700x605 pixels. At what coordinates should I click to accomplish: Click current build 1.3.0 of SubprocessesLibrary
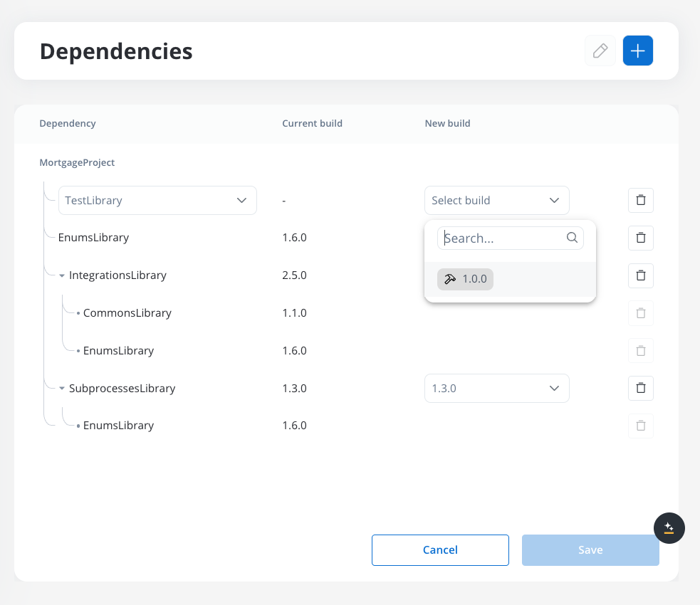[294, 388]
